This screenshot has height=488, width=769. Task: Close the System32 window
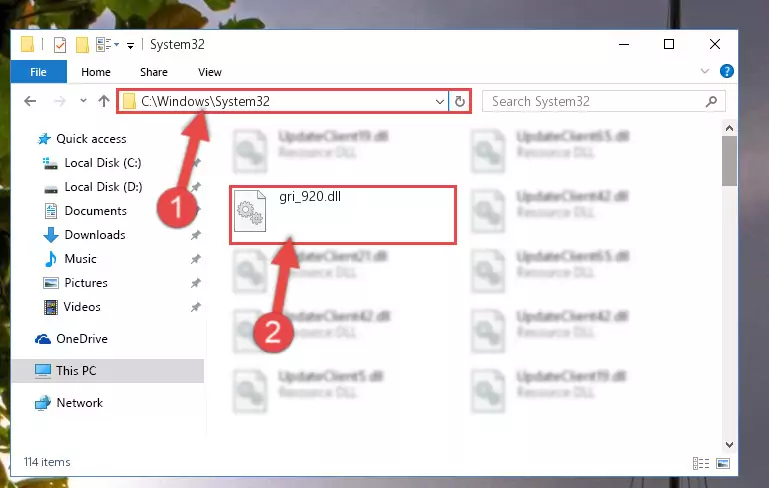click(715, 45)
